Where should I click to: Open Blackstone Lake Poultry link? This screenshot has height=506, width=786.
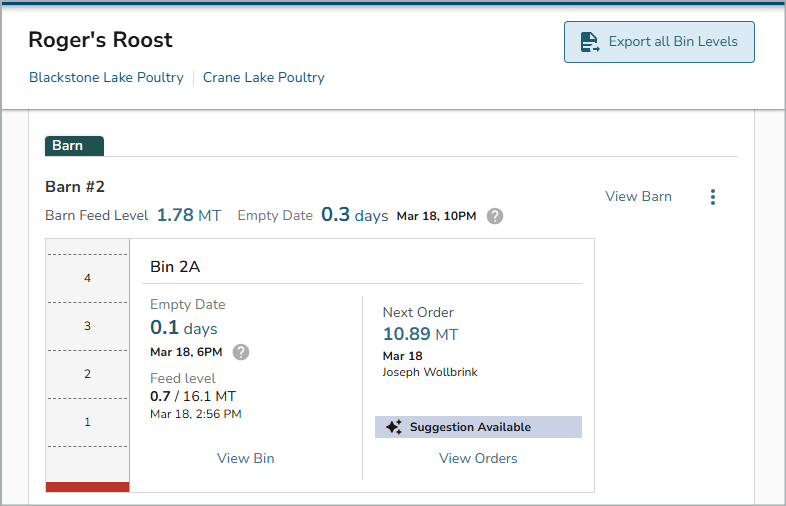click(x=106, y=77)
